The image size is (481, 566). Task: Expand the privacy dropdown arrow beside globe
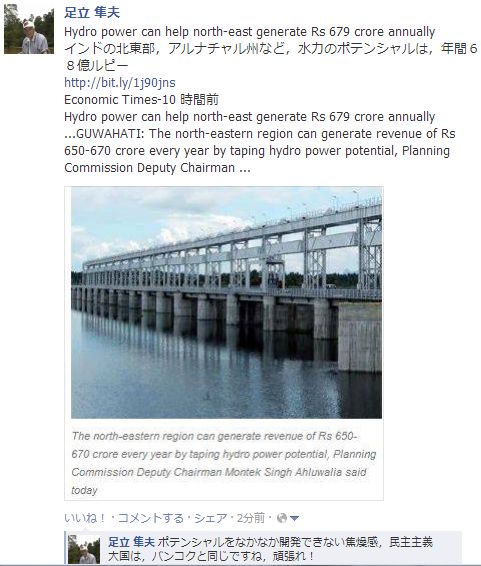tap(294, 519)
